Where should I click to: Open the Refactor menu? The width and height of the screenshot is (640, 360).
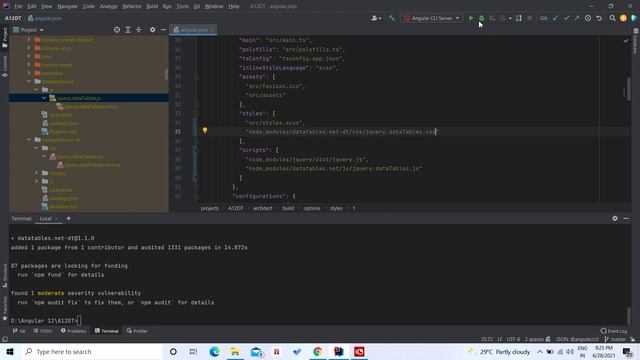click(132, 6)
